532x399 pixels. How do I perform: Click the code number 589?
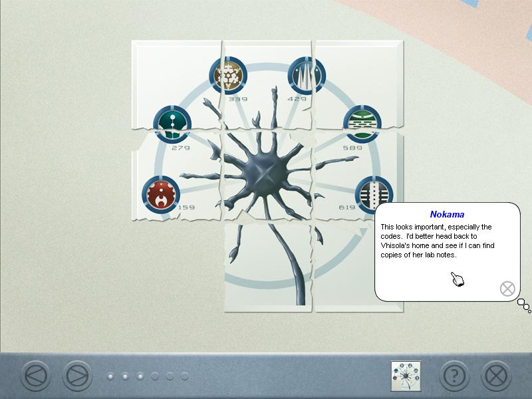coord(352,148)
